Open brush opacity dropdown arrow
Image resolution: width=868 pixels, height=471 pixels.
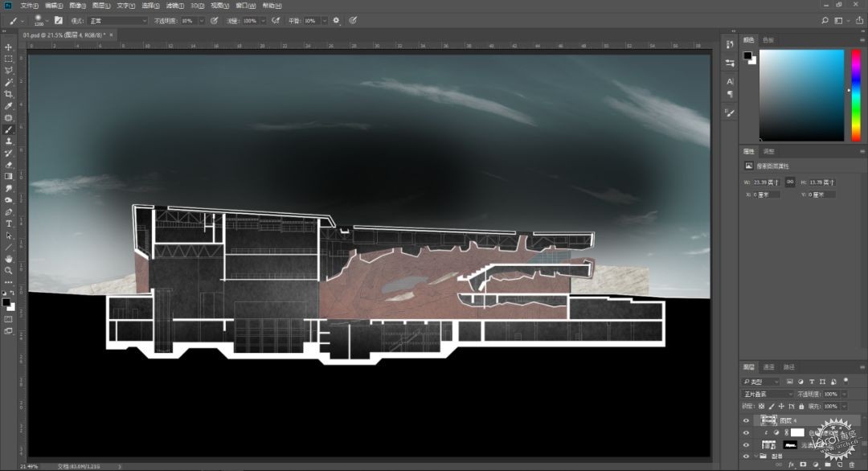[202, 20]
